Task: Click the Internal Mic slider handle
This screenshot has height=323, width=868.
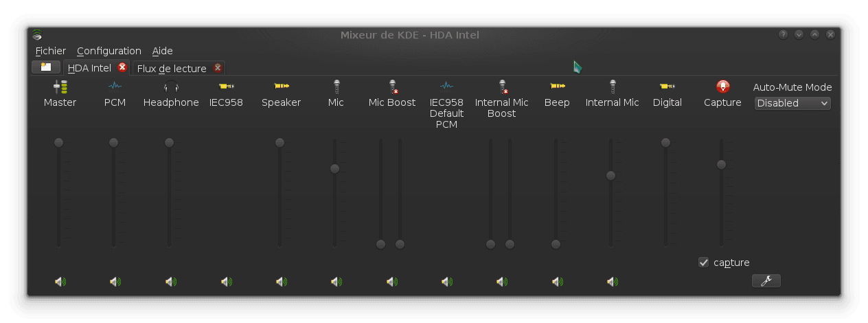Action: [x=611, y=176]
